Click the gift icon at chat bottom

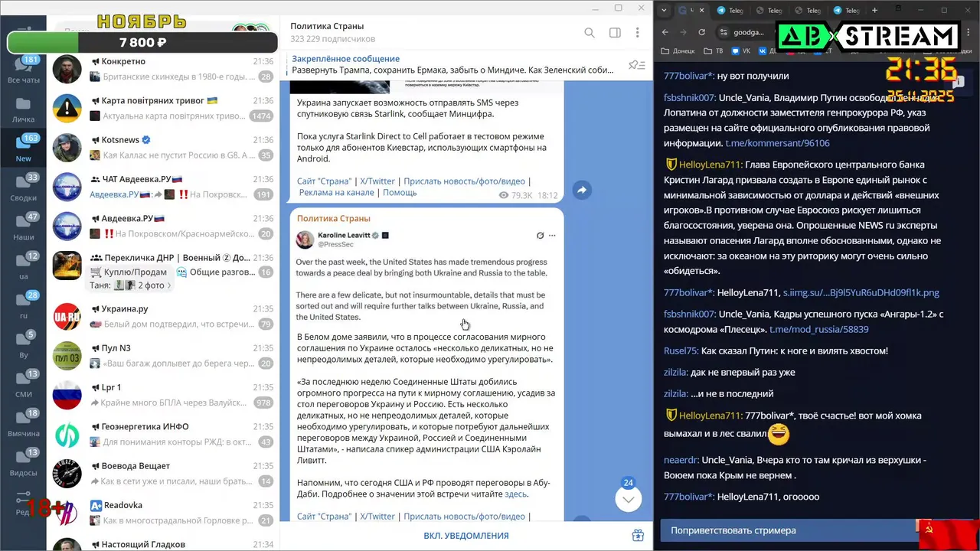638,536
